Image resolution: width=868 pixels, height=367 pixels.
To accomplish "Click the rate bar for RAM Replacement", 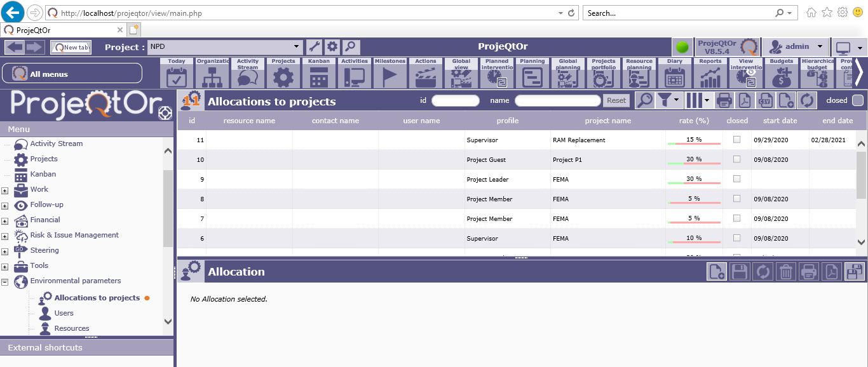I will click(694, 140).
